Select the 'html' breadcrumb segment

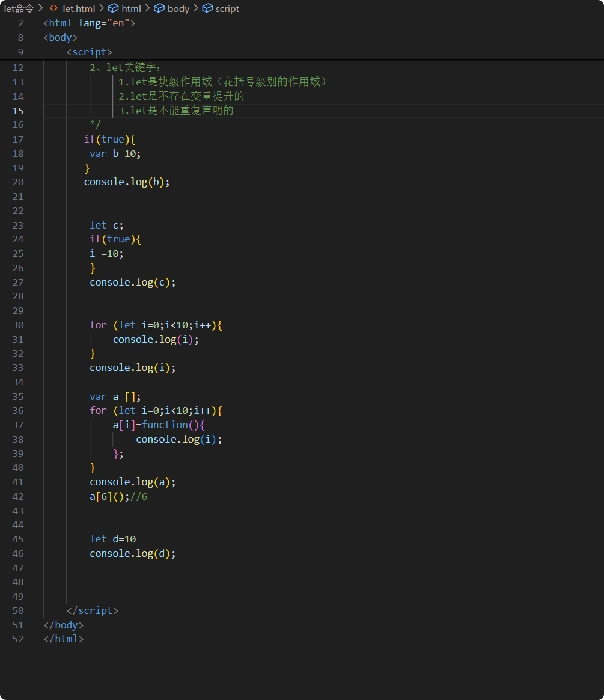coord(131,8)
